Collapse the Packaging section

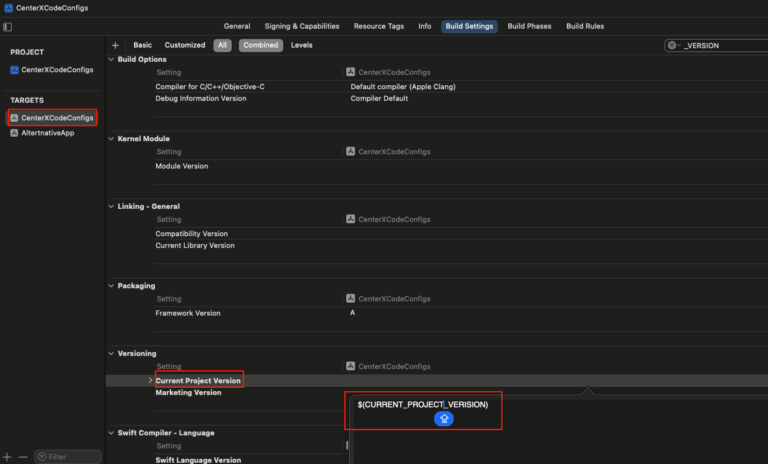111,286
